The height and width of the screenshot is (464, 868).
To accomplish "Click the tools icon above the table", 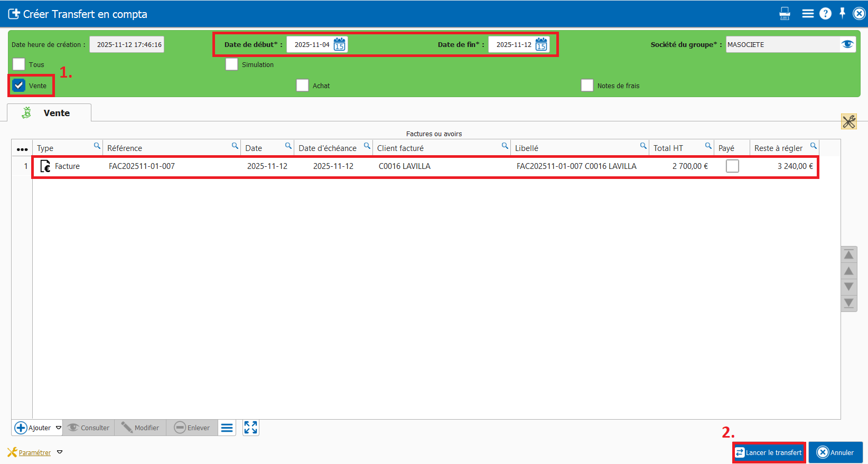I will pyautogui.click(x=848, y=122).
